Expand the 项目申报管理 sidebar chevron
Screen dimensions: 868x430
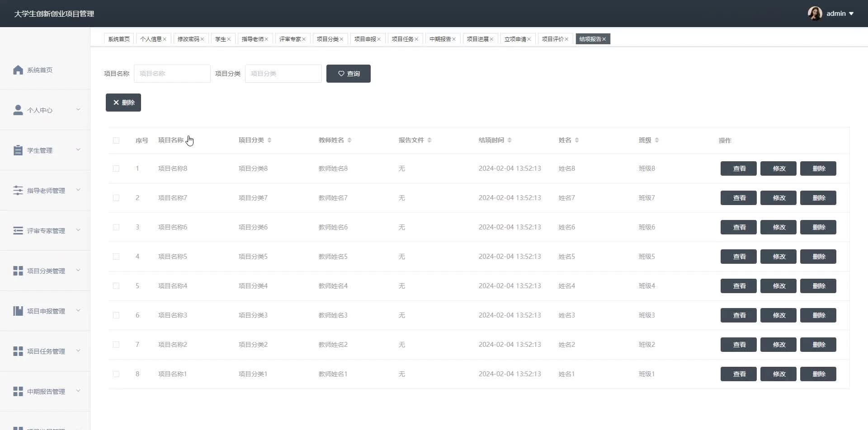78,311
